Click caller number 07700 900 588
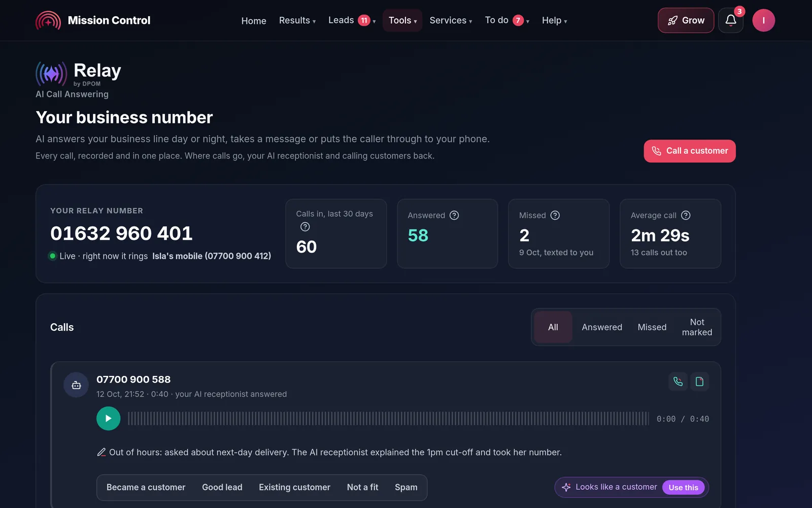 pos(133,379)
